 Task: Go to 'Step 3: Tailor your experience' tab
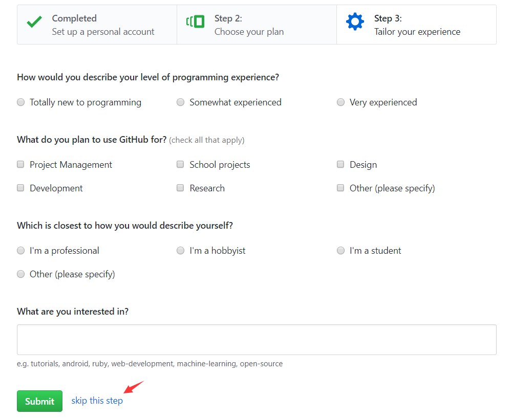(x=417, y=25)
